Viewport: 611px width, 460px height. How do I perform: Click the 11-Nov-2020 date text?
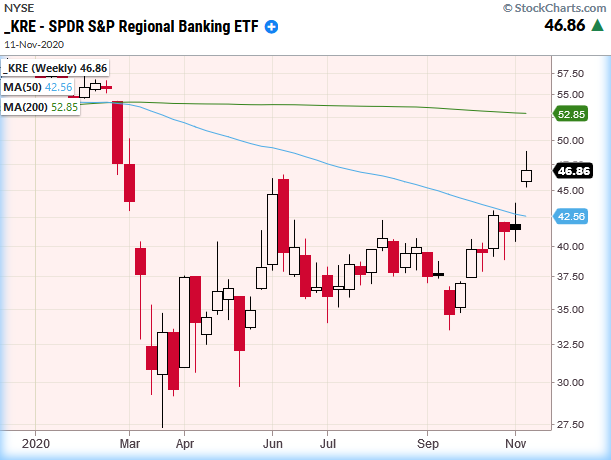(35, 44)
